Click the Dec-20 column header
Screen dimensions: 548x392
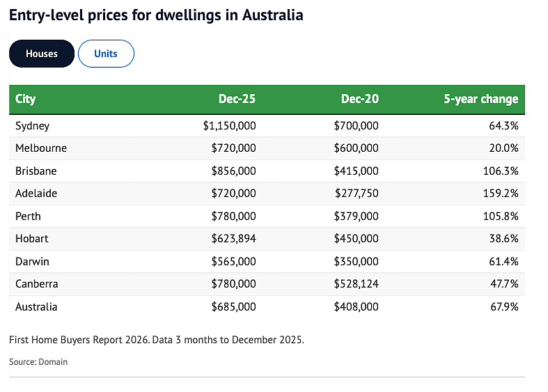pos(359,99)
